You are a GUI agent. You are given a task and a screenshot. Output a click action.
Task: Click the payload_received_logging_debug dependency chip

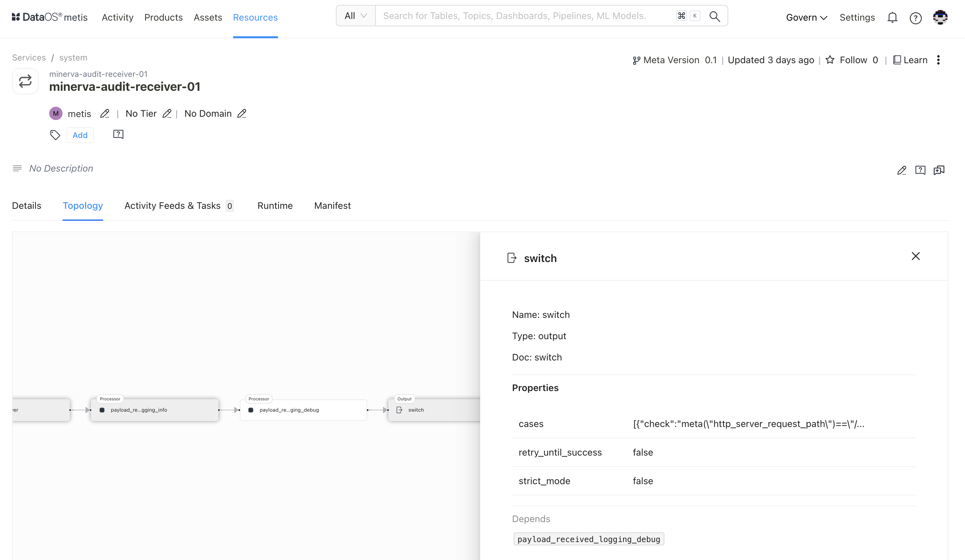pyautogui.click(x=589, y=539)
